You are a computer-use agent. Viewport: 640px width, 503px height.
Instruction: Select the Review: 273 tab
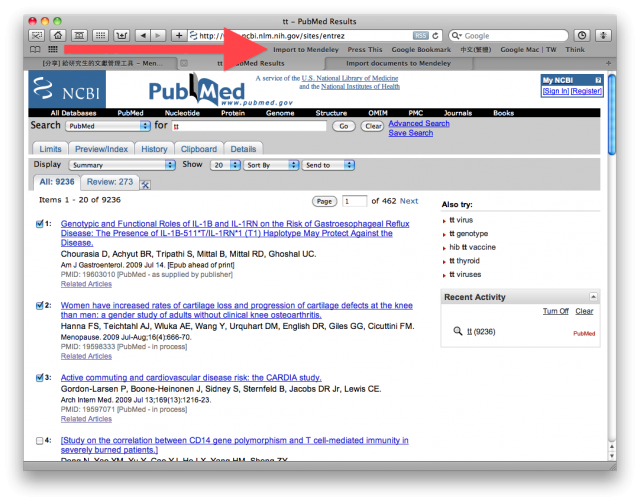110,182
